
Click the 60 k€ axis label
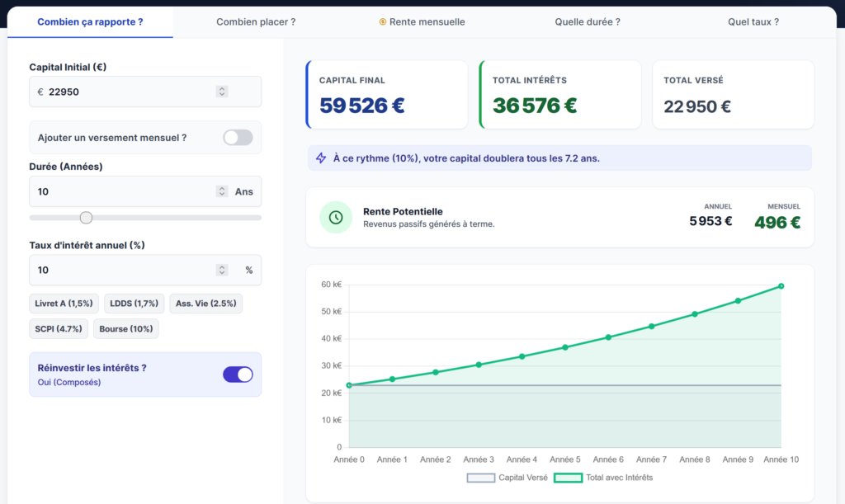point(332,285)
